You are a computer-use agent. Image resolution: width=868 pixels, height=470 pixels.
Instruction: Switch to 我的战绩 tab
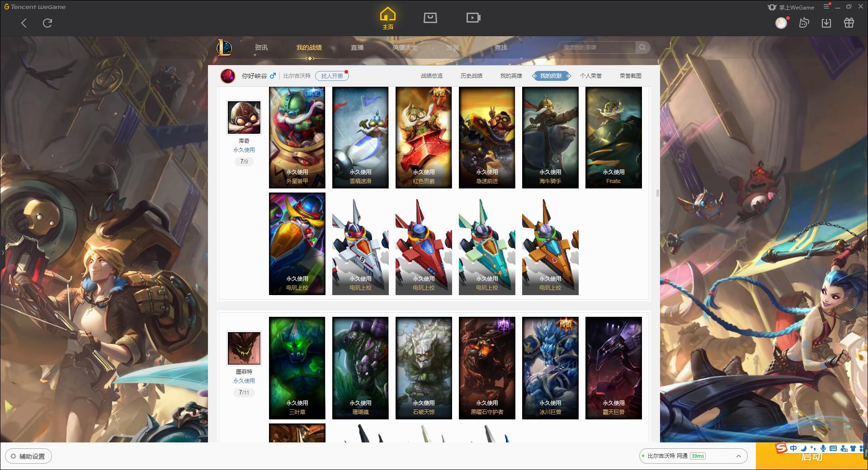[309, 47]
